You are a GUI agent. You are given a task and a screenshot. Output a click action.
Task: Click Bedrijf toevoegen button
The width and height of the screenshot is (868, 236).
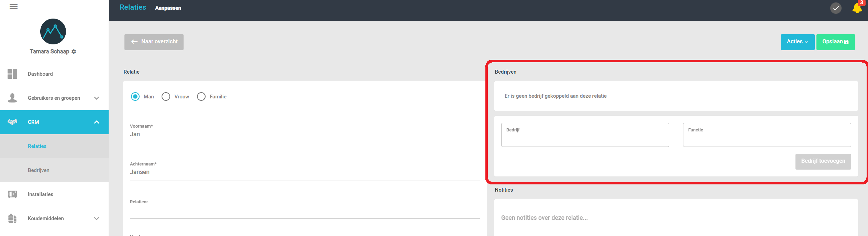(x=823, y=161)
